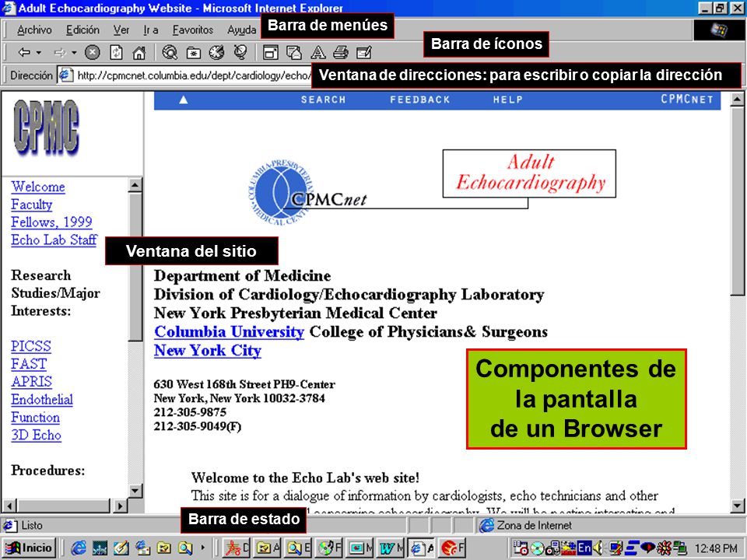
Task: Click the volume speaker tray icon
Action: [x=598, y=548]
